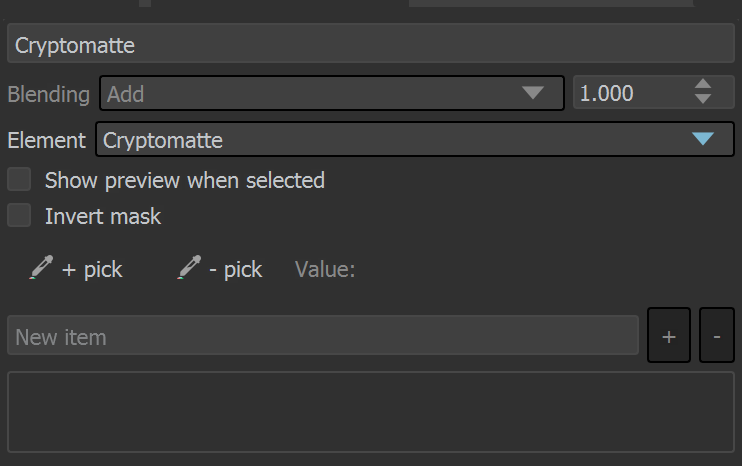Click the gray arrow on Blending dropdown
Viewport: 742px width, 466px height.
click(x=533, y=93)
